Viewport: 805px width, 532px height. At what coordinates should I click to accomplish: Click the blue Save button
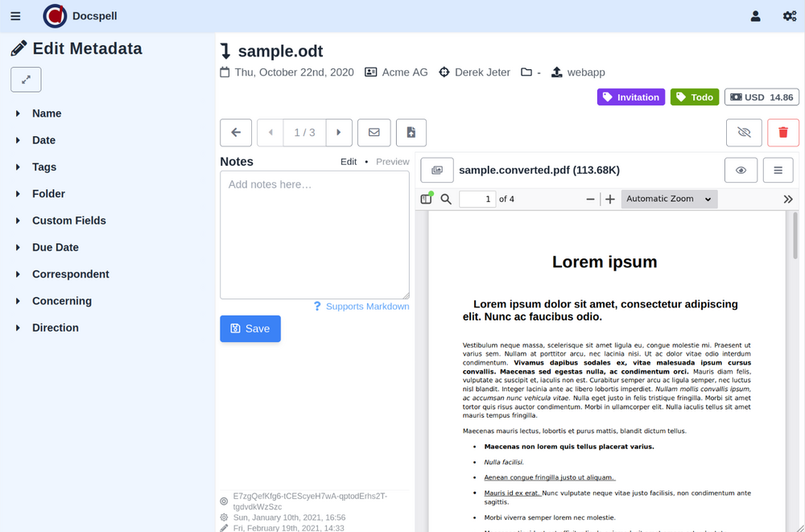pos(250,328)
